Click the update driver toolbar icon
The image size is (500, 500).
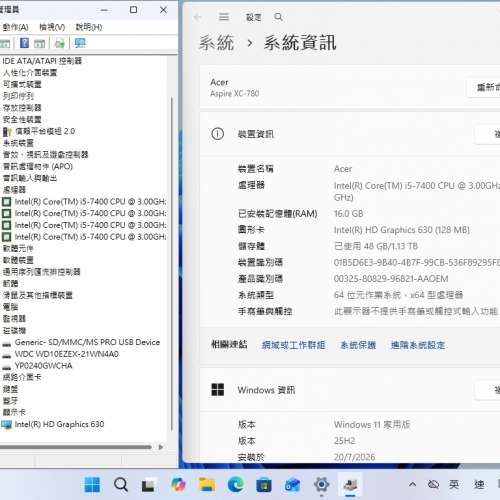[x=60, y=43]
